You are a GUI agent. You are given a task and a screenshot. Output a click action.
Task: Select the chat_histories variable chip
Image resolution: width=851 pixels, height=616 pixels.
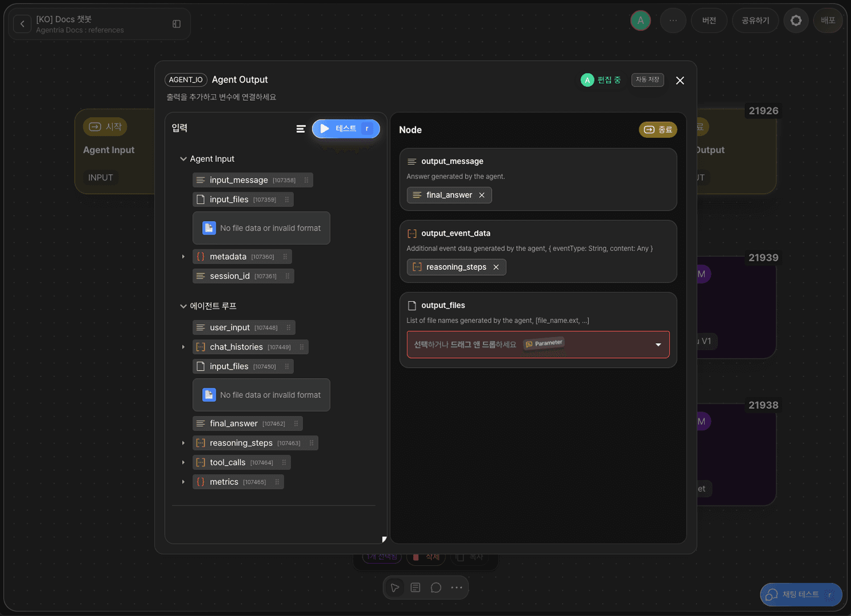click(x=250, y=347)
